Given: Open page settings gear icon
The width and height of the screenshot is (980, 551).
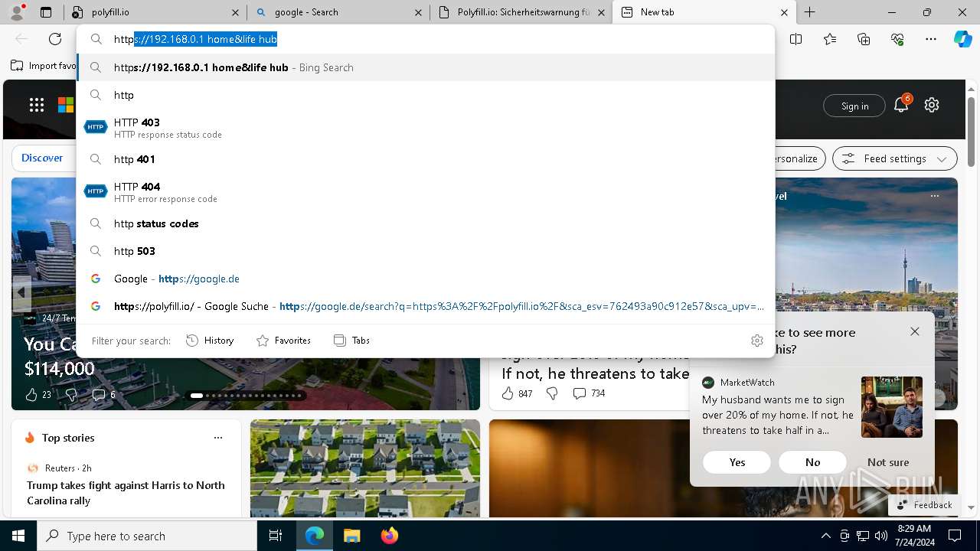Looking at the screenshot, I should 932,105.
